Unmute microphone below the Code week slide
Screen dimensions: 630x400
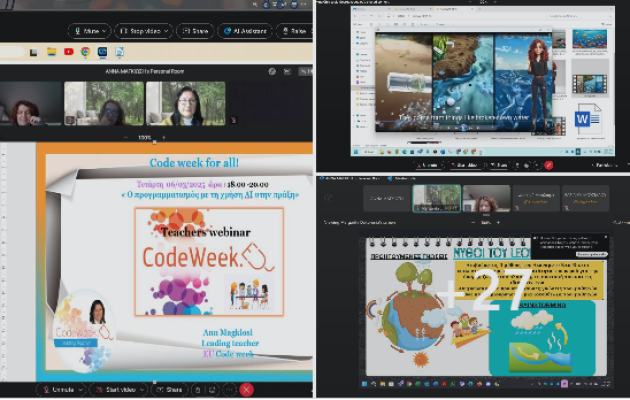[58, 390]
